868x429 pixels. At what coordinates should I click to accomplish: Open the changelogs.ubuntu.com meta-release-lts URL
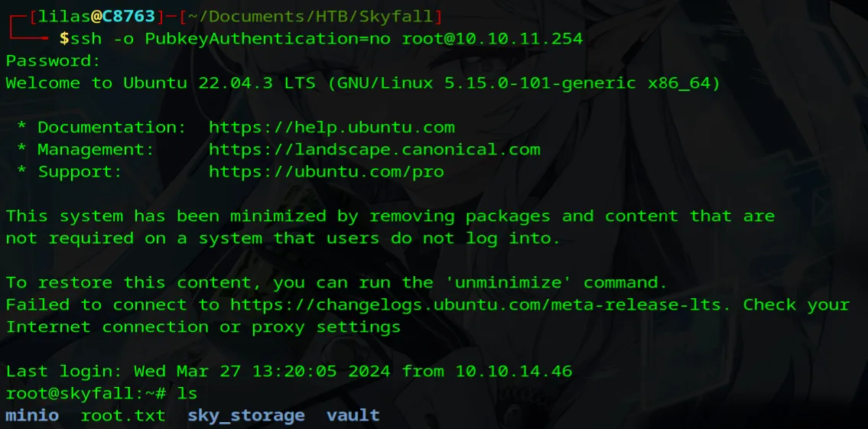[x=476, y=304]
